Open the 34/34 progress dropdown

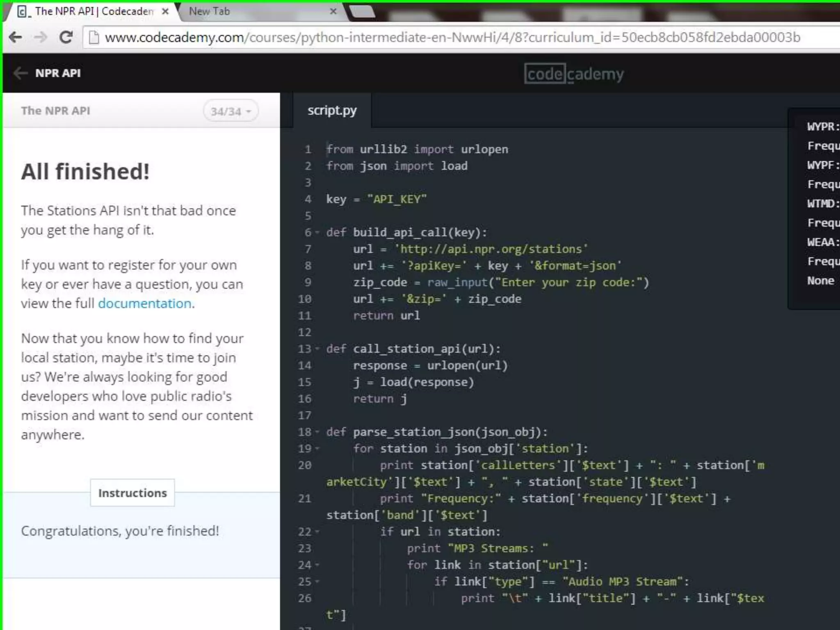tap(231, 111)
